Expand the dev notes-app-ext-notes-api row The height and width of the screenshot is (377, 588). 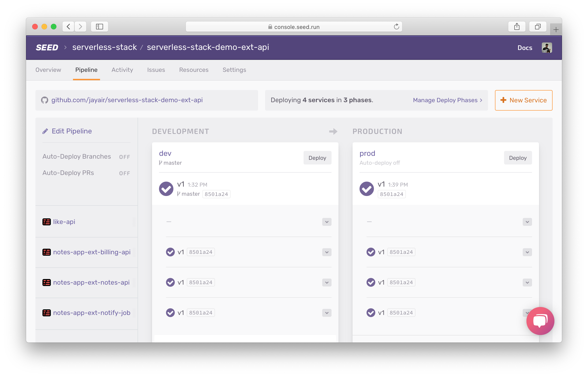click(x=327, y=282)
